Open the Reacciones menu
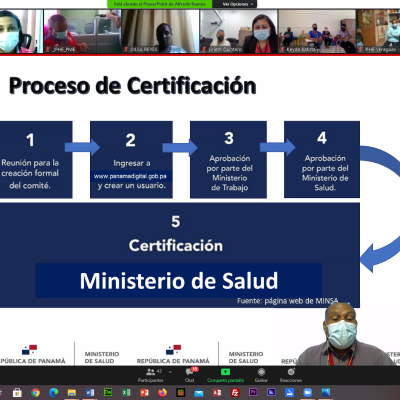 291,375
